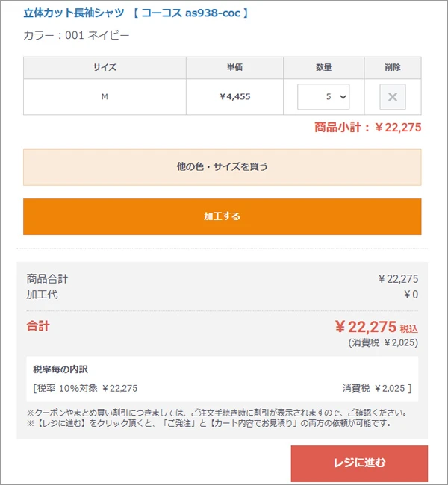Screen dimensions: 448x485
Task: Click the 単価 column header
Action: pyautogui.click(x=234, y=67)
